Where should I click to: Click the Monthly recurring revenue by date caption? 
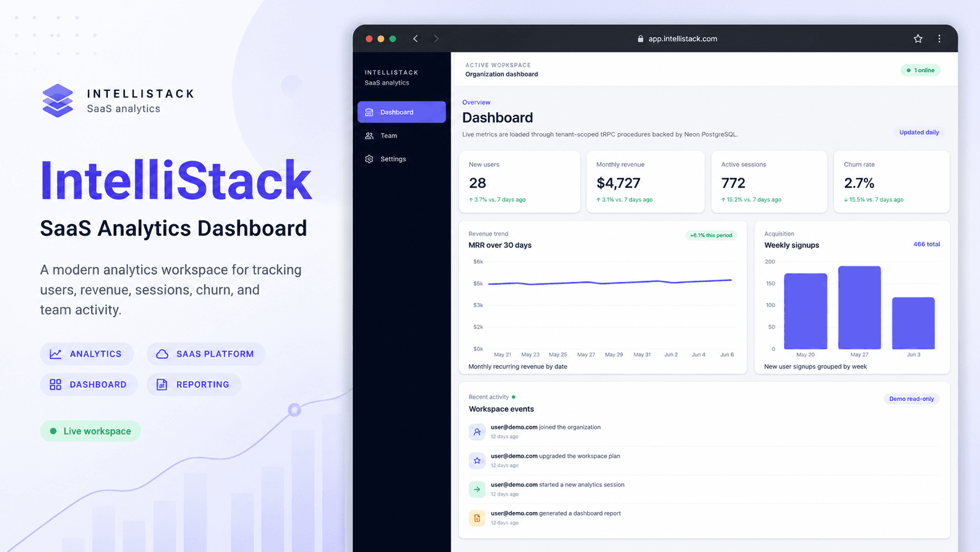pos(518,367)
